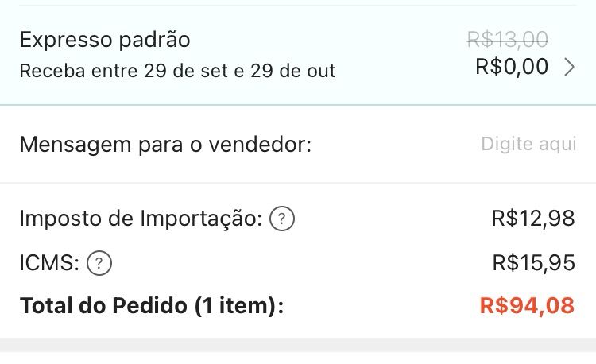Tap the red R$94,08 order total

tap(527, 305)
